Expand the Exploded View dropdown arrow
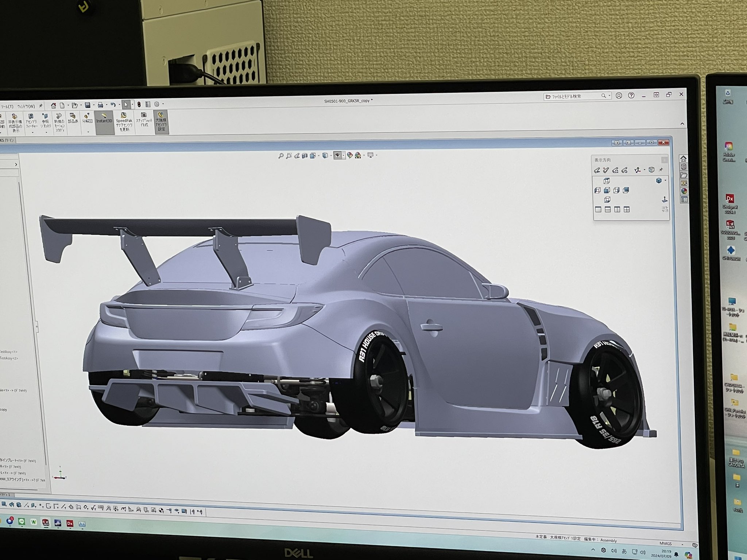Image resolution: width=747 pixels, height=560 pixels. pos(88,131)
